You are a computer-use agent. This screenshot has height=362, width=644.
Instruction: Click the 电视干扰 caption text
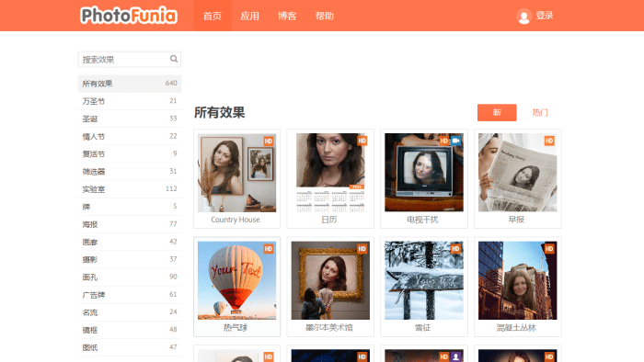coord(422,220)
